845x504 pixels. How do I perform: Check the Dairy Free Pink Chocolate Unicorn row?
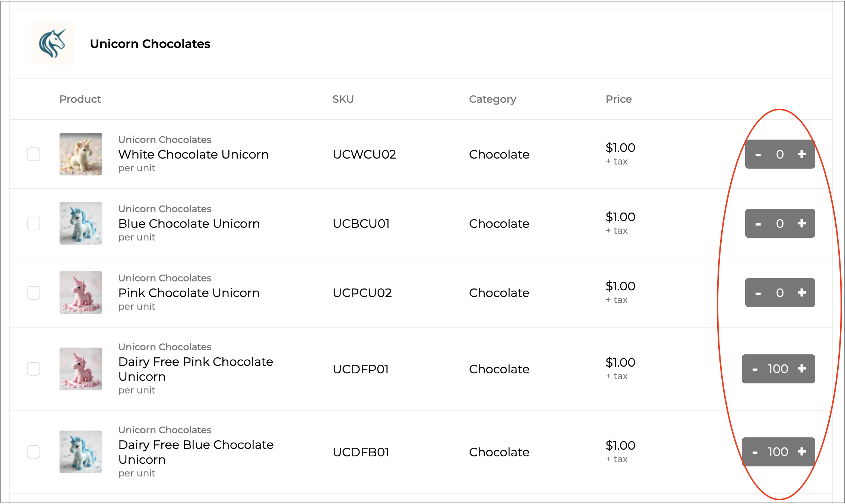coord(34,369)
